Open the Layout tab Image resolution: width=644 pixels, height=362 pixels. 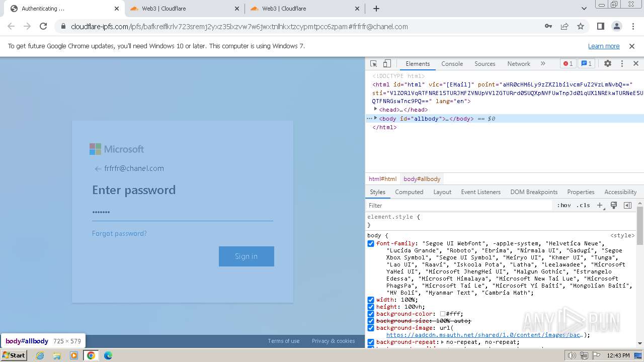(442, 192)
